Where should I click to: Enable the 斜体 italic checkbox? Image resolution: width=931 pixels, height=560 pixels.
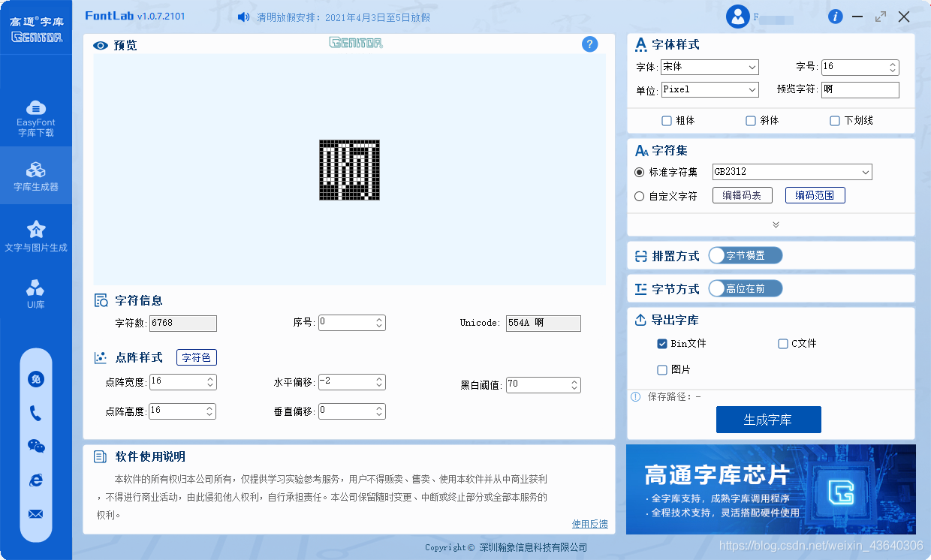click(750, 120)
